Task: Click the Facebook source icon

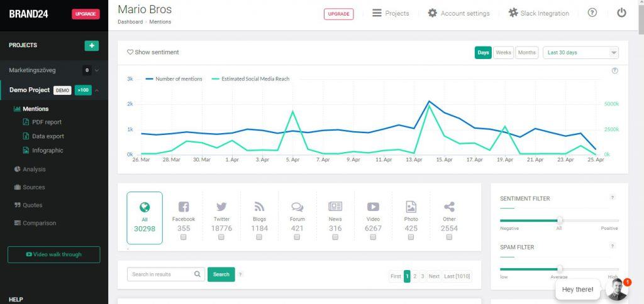Action: pyautogui.click(x=184, y=207)
